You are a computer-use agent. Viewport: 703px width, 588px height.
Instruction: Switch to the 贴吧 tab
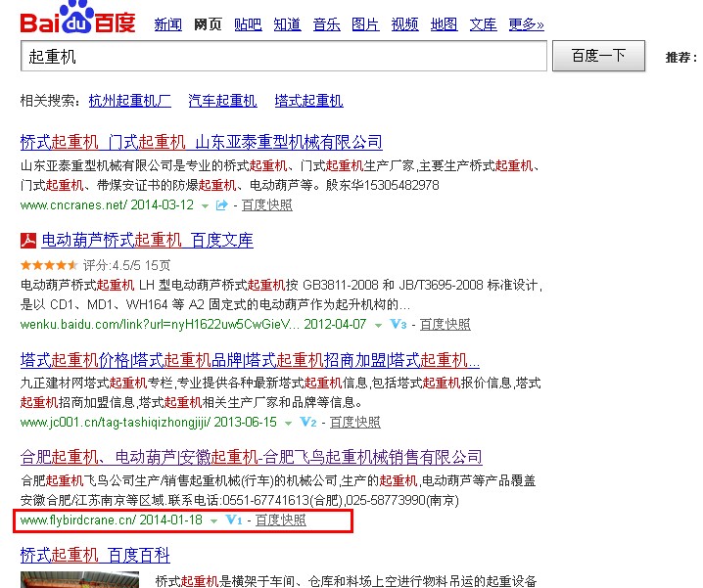click(248, 24)
